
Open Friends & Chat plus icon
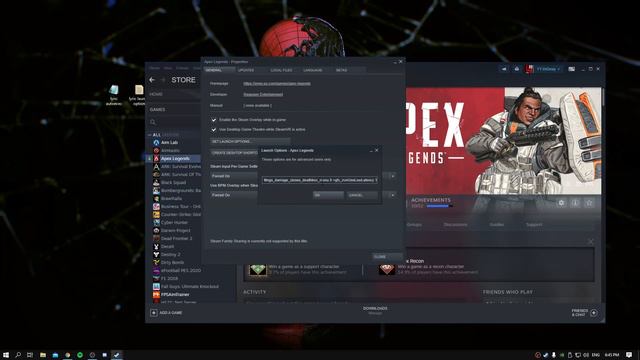coord(594,313)
